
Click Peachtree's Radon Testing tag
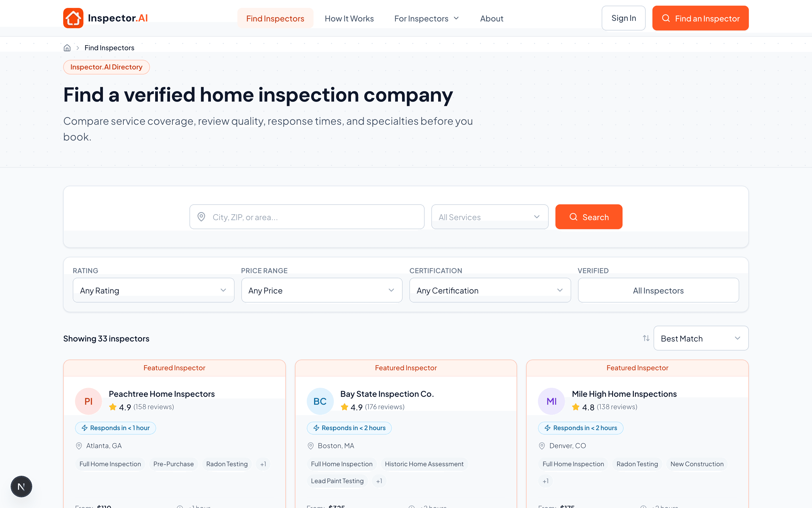(x=227, y=464)
